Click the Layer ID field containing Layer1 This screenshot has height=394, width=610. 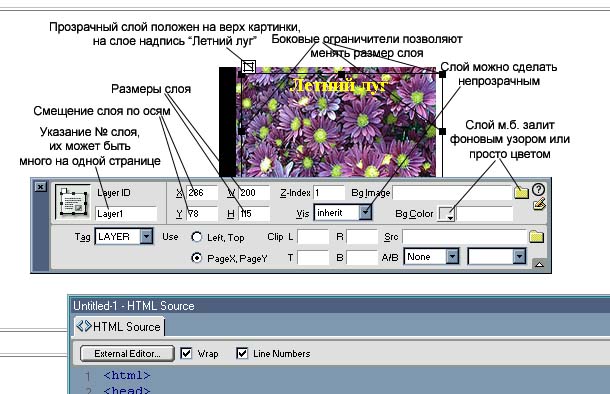(x=126, y=214)
